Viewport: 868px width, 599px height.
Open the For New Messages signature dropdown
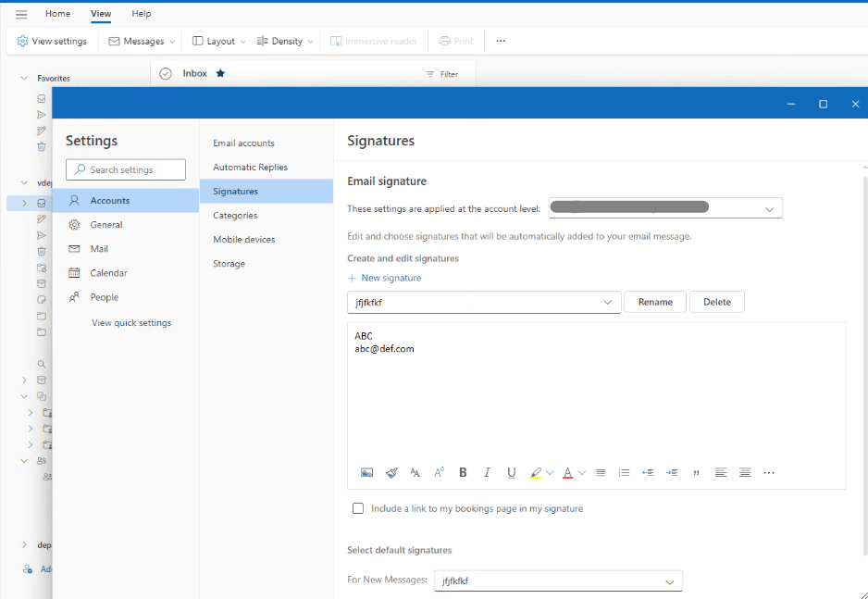pyautogui.click(x=558, y=581)
